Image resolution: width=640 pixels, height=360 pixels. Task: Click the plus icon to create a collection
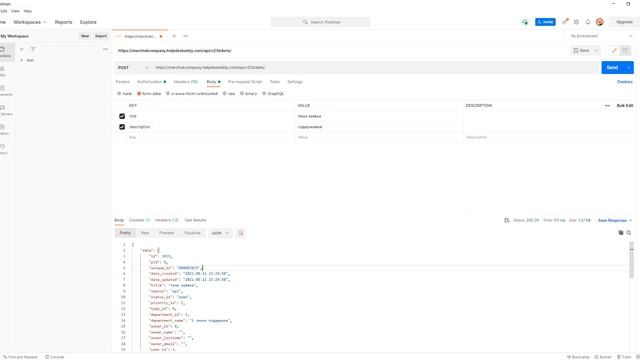coord(22,49)
